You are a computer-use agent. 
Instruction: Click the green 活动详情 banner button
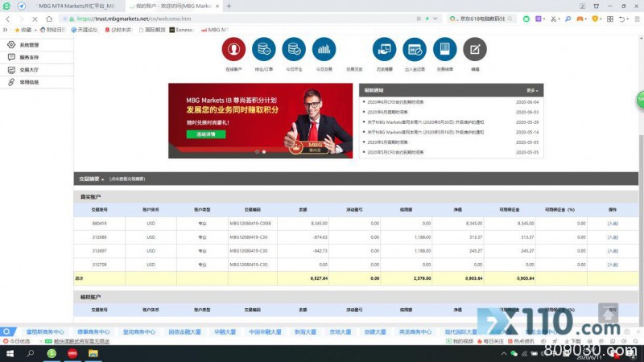point(206,134)
